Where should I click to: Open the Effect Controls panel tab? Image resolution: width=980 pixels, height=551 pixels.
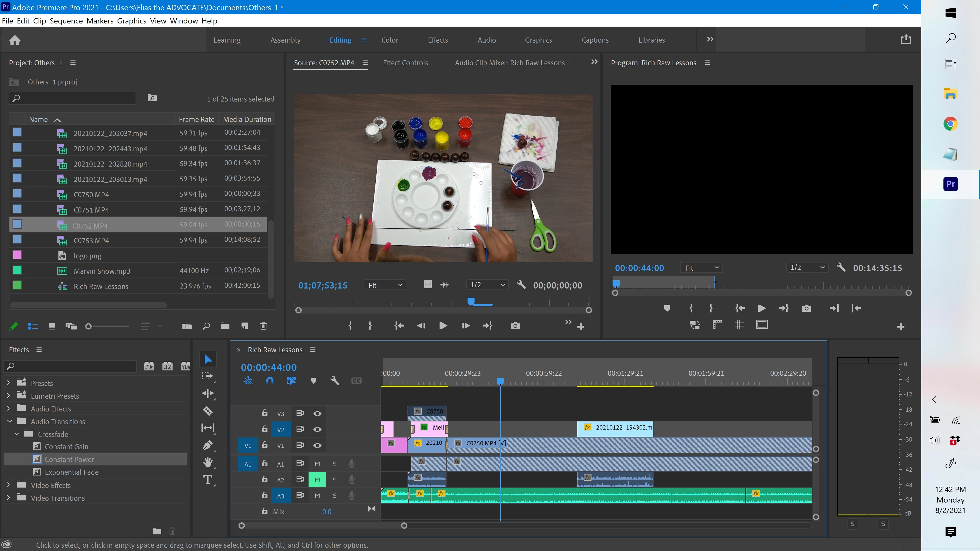[x=405, y=63]
